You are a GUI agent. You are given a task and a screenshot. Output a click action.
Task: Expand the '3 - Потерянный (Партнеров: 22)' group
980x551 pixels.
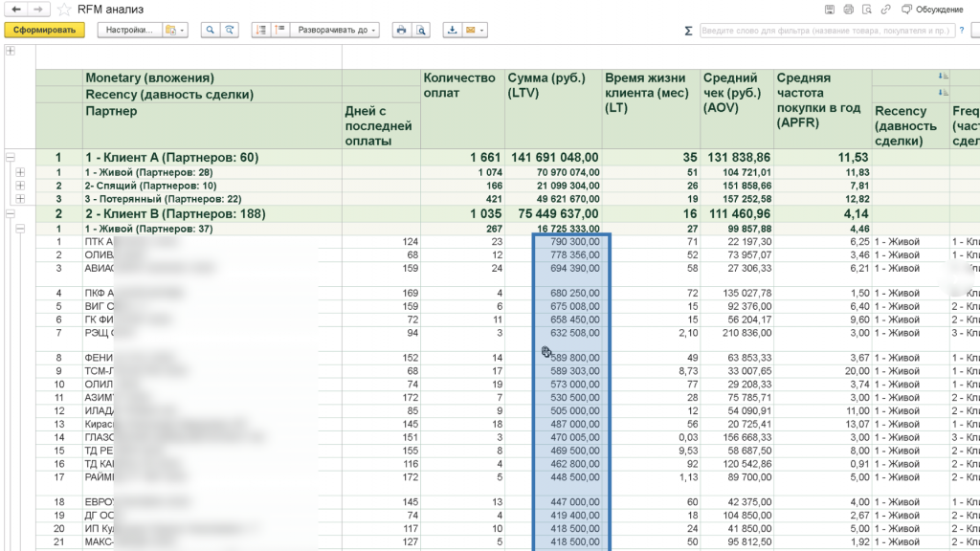[21, 199]
